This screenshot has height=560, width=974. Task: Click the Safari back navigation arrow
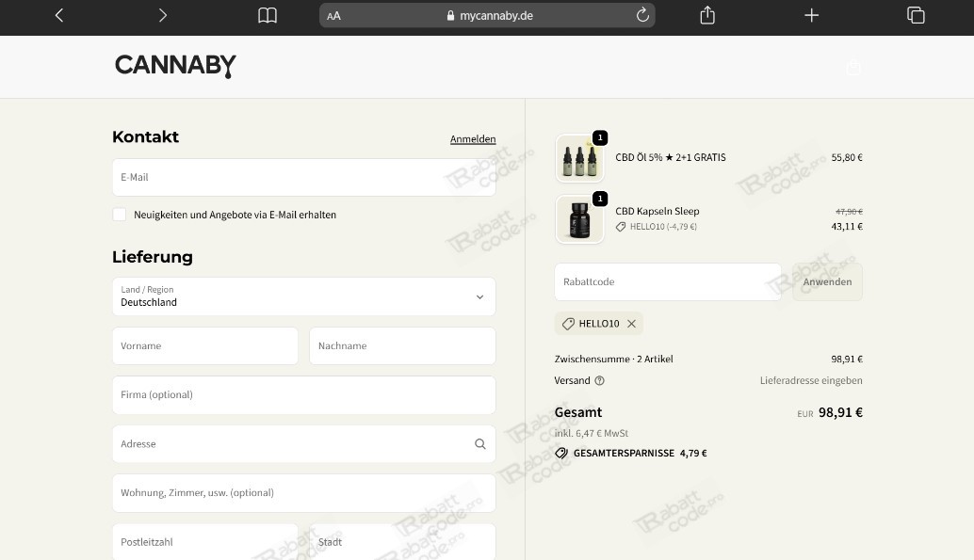click(x=58, y=15)
